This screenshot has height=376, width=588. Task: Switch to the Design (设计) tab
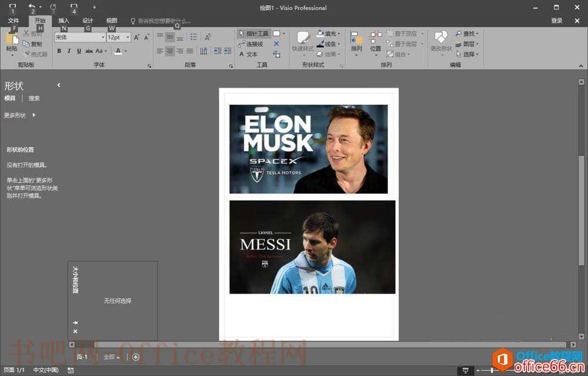(x=88, y=21)
